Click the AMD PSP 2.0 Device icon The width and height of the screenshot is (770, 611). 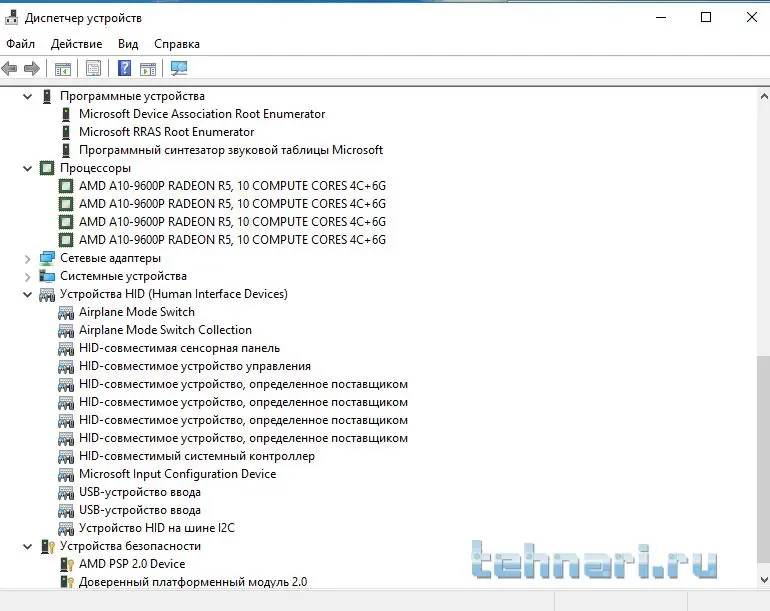click(66, 564)
